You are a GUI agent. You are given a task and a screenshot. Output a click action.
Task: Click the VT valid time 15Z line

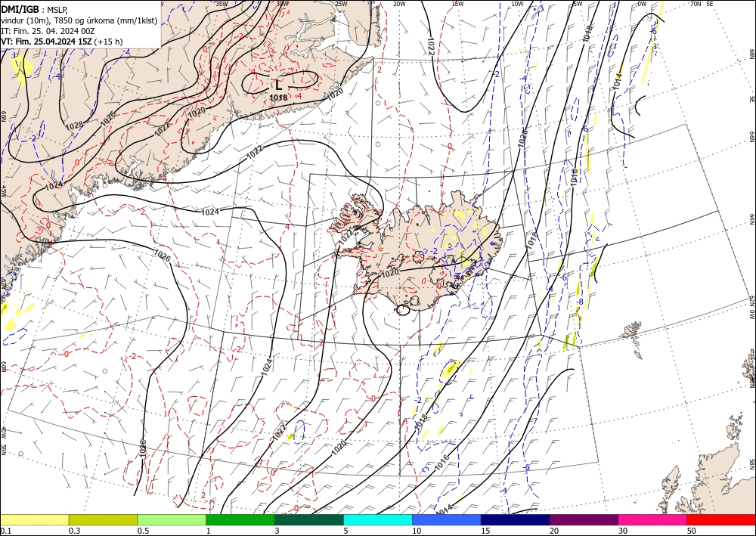click(x=61, y=42)
